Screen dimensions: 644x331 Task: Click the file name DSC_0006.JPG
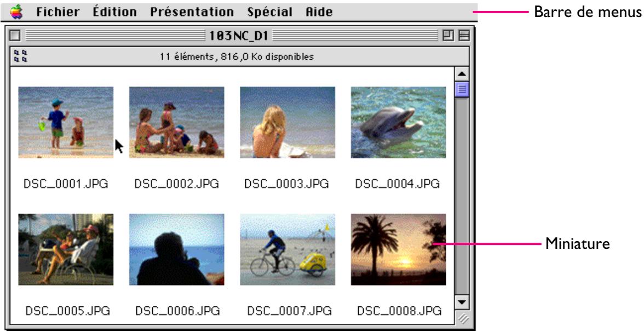click(x=178, y=310)
